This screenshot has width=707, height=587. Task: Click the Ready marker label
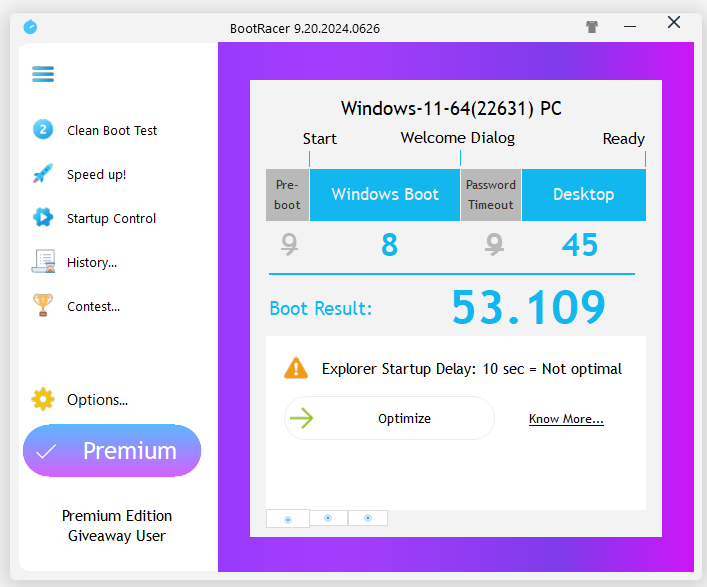pos(624,139)
